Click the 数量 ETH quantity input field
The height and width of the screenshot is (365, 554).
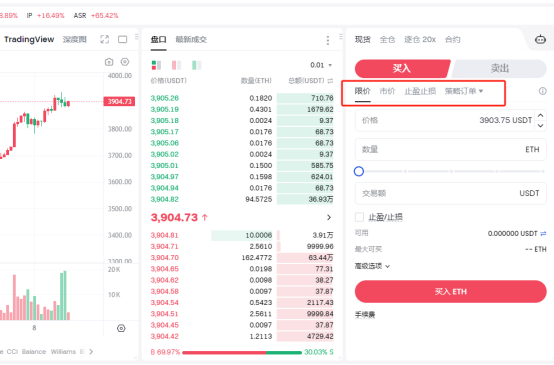pyautogui.click(x=450, y=149)
